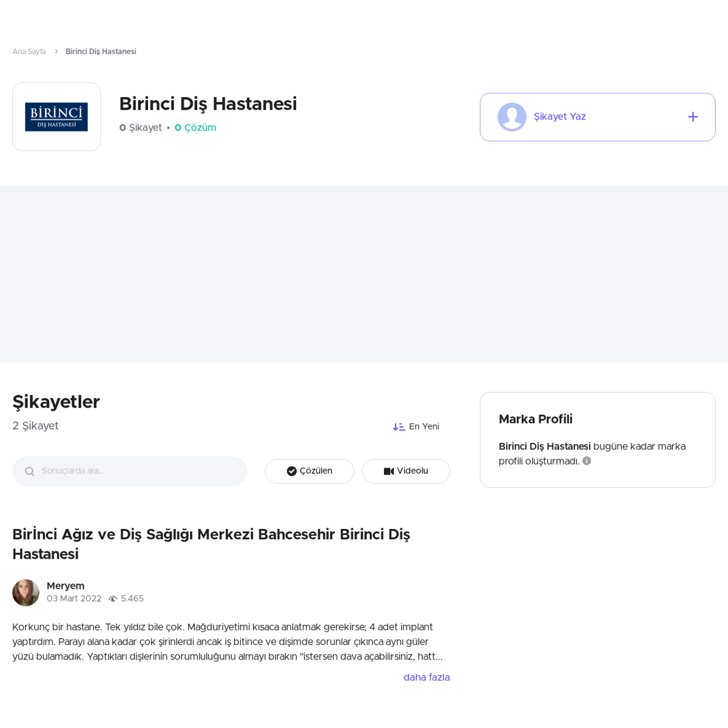
Task: Click the Birinci Diş Hastanesi logo image
Action: coord(56,116)
